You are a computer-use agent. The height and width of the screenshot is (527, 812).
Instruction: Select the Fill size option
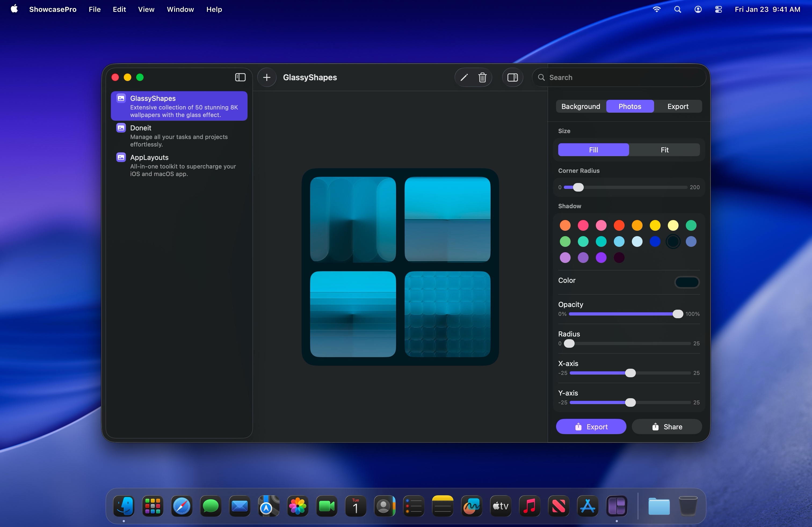point(593,150)
